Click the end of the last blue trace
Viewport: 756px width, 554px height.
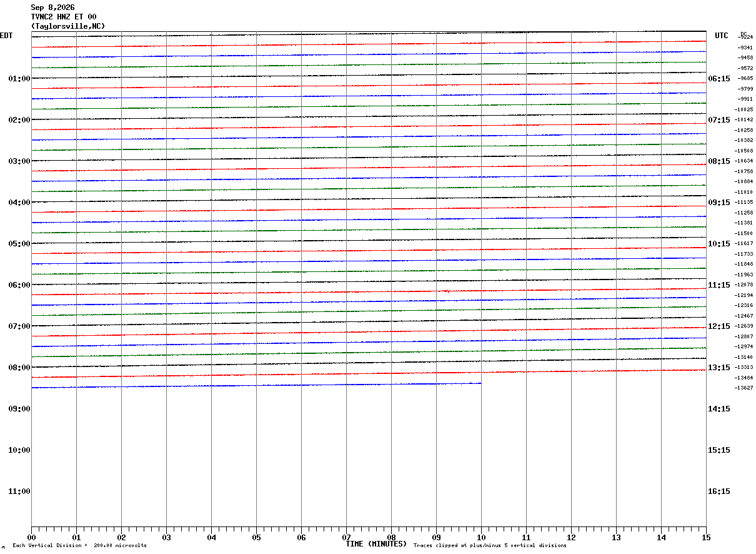pos(480,383)
